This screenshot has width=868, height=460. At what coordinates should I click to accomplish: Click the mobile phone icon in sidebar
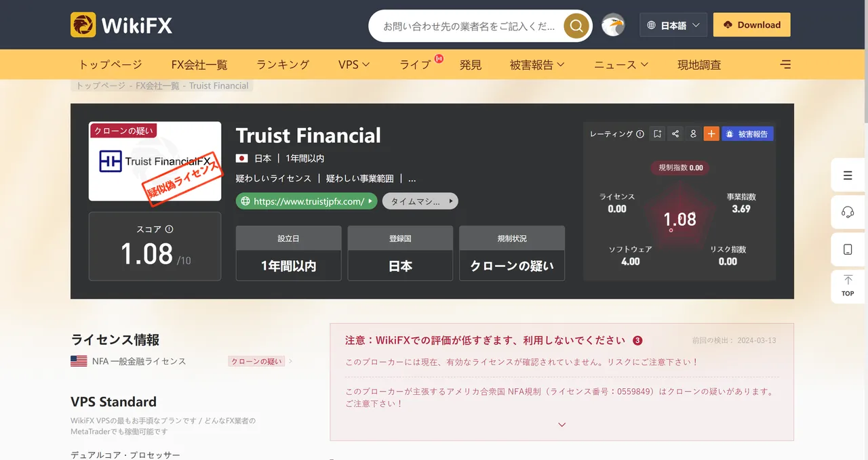coord(848,249)
